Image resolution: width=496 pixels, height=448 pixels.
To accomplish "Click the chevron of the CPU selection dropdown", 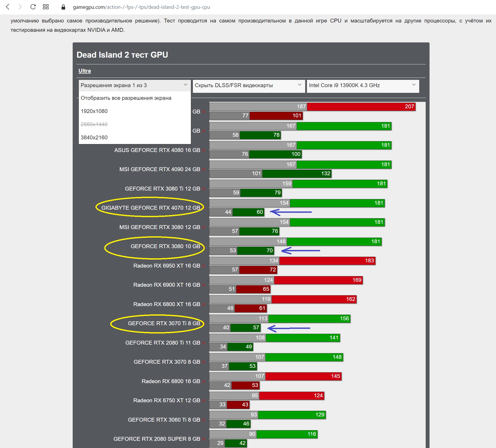I will [414, 85].
